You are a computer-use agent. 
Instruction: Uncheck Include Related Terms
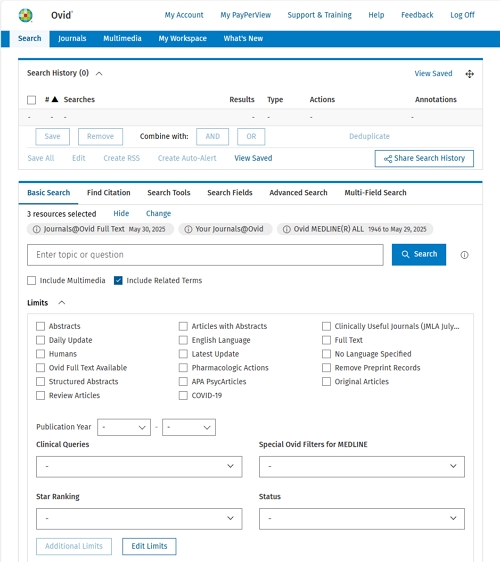tap(118, 280)
